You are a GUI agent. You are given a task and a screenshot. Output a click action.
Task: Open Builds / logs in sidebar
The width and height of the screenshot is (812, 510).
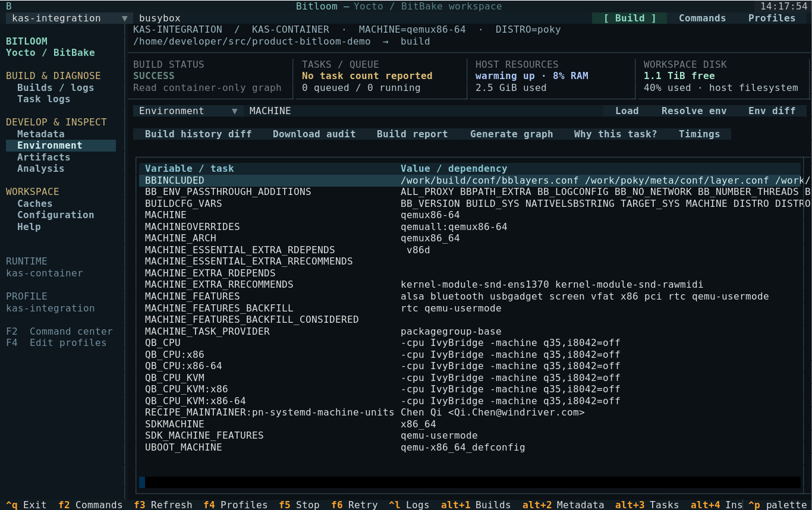55,88
